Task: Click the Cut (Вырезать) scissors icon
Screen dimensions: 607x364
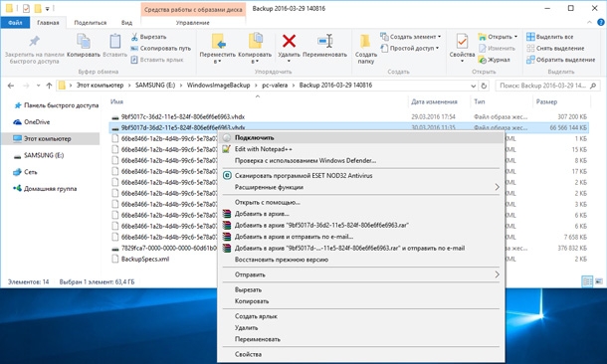Action: [x=134, y=37]
